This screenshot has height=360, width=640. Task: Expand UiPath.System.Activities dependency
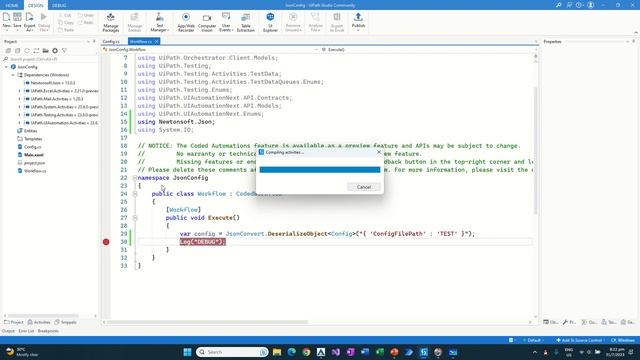click(19, 107)
